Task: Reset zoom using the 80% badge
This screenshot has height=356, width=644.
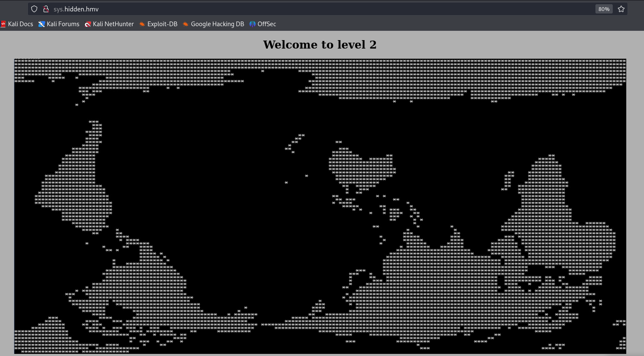Action: coord(603,9)
